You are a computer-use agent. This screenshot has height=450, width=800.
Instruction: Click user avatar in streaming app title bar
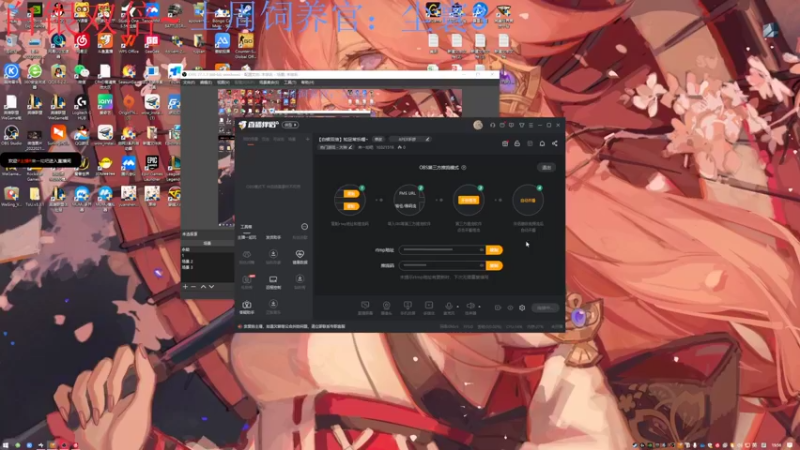[478, 125]
